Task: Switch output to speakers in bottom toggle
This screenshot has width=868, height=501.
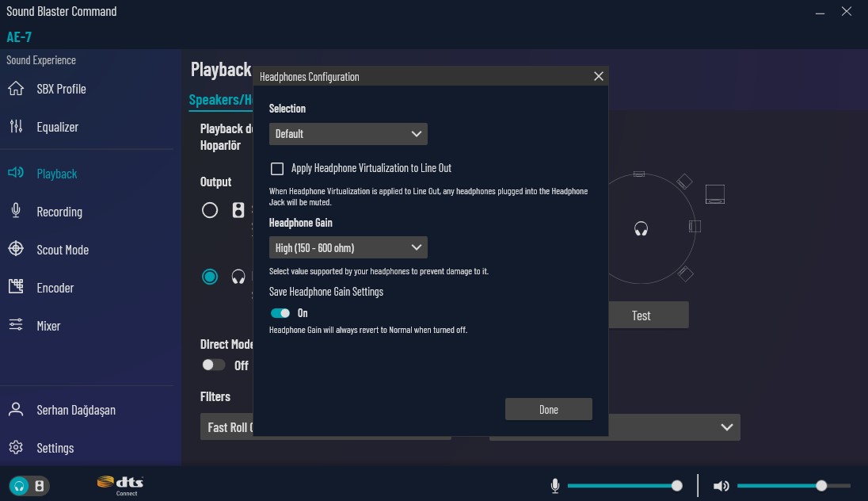Action: pos(40,486)
